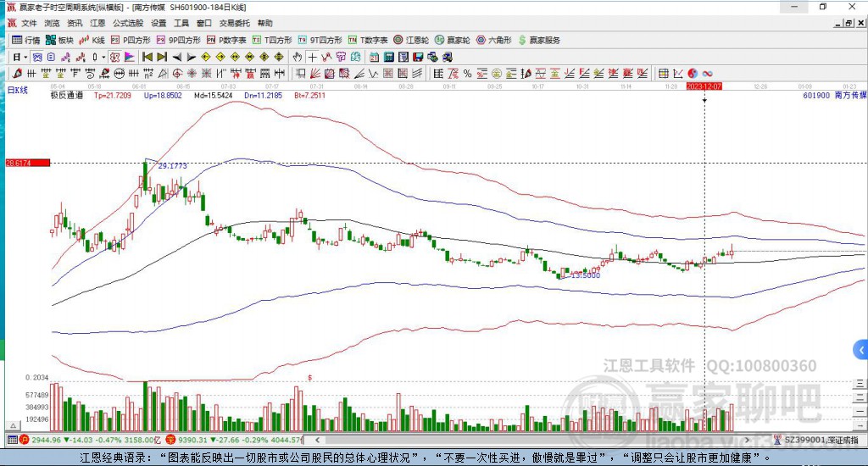Image resolution: width=868 pixels, height=466 pixels.
Task: Open the P四方形 tool
Action: (x=131, y=40)
